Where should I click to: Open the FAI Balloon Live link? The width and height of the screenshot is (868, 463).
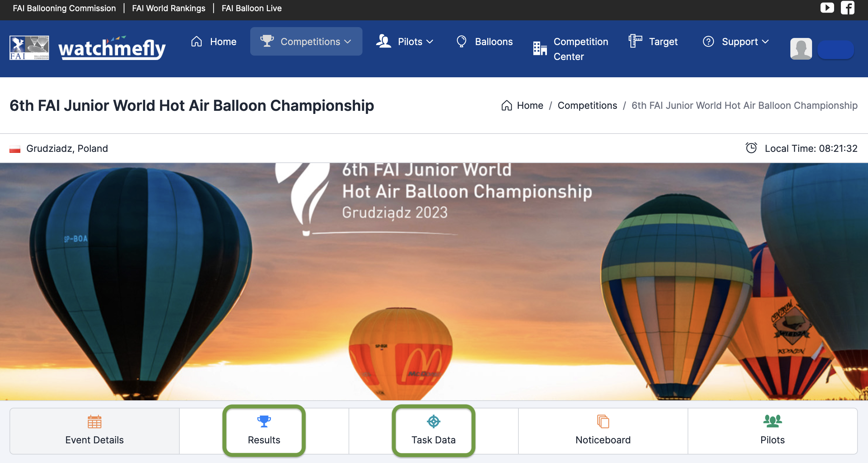(252, 8)
